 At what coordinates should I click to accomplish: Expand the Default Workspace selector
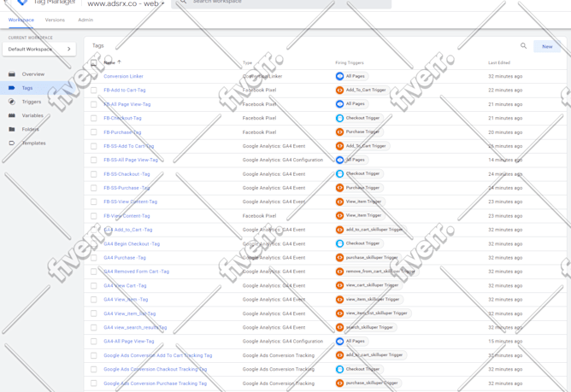tap(39, 50)
